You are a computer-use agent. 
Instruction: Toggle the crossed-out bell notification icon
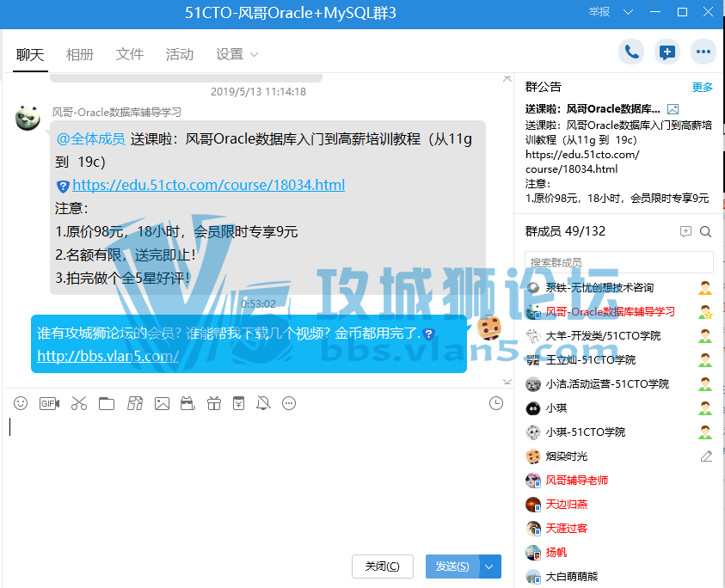point(263,403)
